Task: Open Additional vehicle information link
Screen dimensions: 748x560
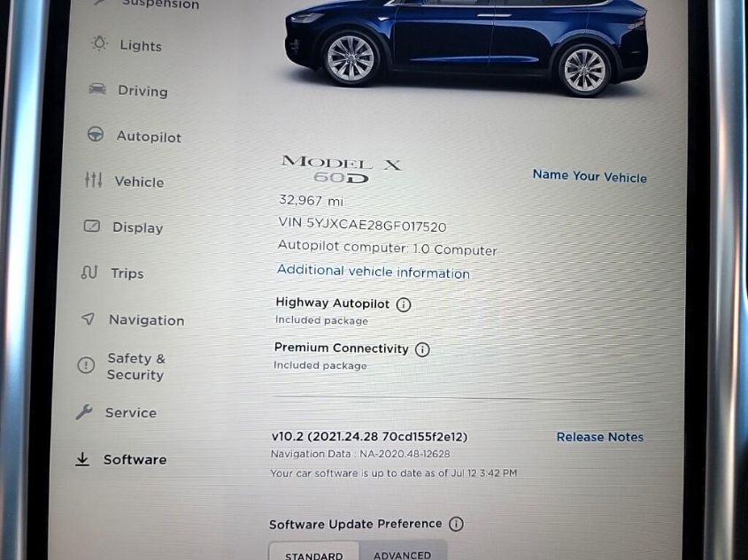Action: [373, 272]
